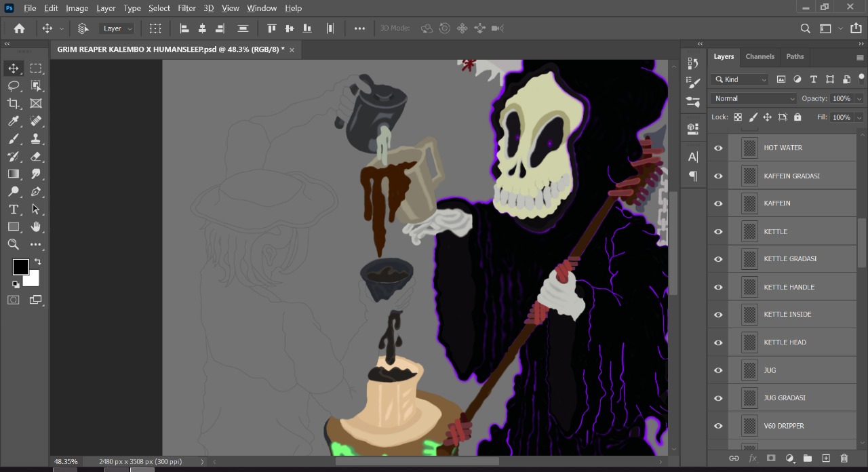868x472 pixels.
Task: Select the Hand tool
Action: click(x=36, y=227)
